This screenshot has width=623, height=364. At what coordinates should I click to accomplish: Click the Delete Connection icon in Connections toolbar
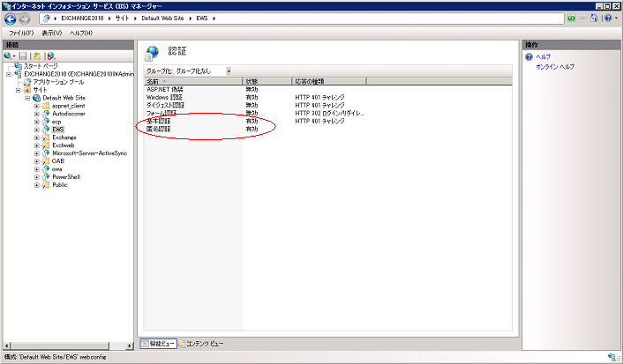pos(51,56)
